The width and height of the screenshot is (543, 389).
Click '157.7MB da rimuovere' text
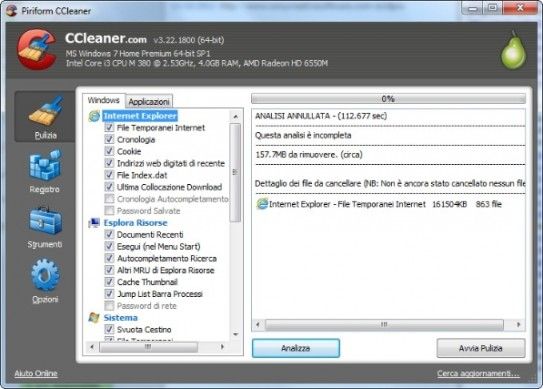(309, 154)
